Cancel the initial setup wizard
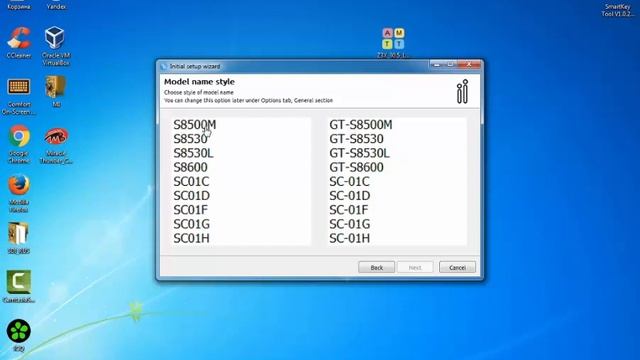Screen dimensions: 640x360 pyautogui.click(x=457, y=267)
